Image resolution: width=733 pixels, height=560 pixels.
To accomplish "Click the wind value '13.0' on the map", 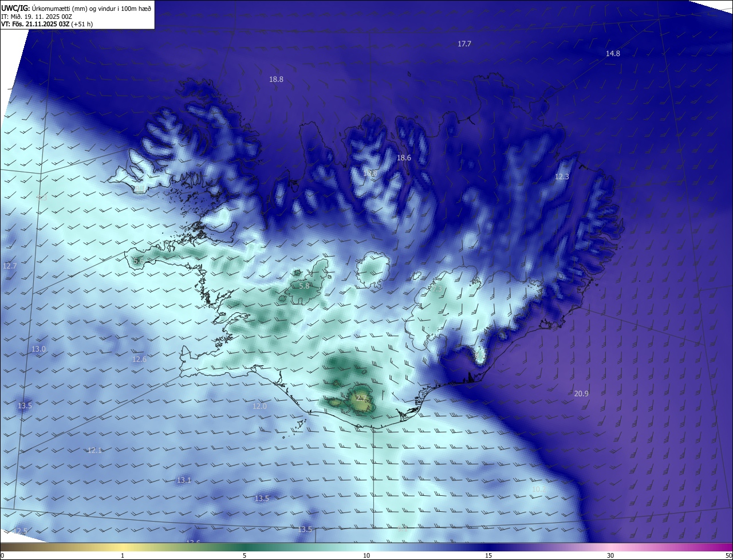I will tap(39, 349).
